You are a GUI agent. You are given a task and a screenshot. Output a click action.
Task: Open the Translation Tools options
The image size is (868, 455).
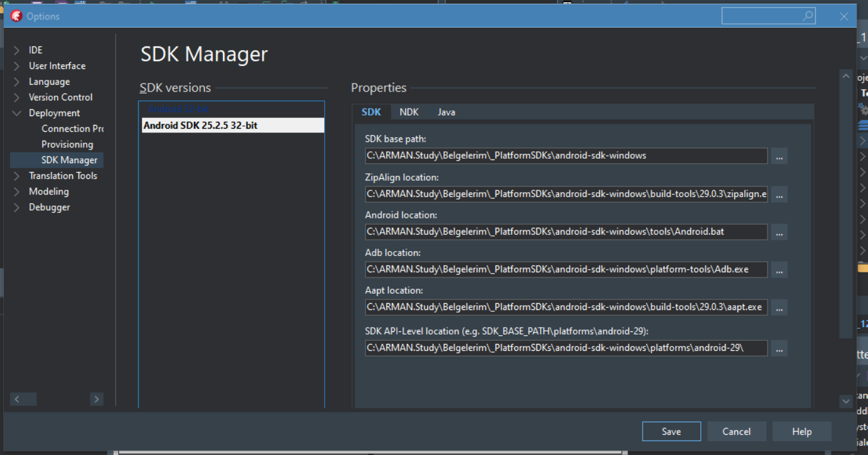point(63,176)
